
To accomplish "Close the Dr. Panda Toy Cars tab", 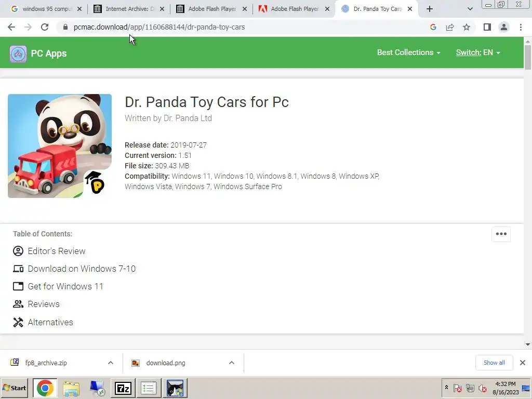I will tap(410, 9).
